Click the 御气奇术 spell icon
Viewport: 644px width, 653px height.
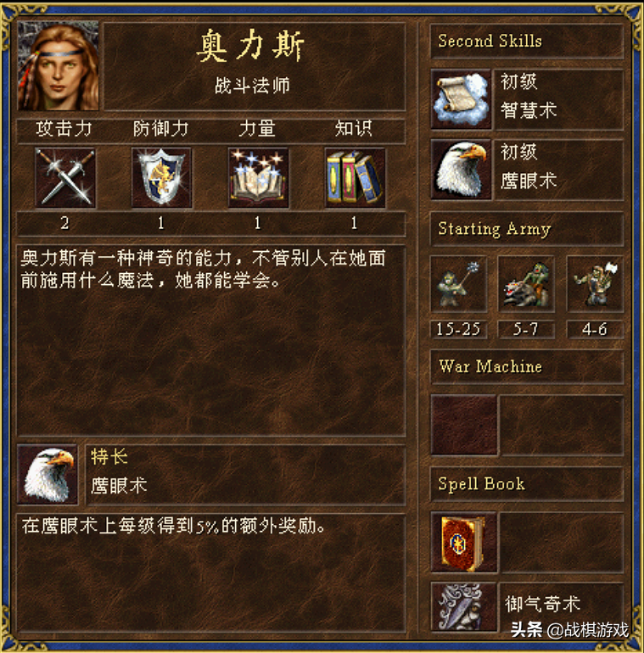pos(463,606)
